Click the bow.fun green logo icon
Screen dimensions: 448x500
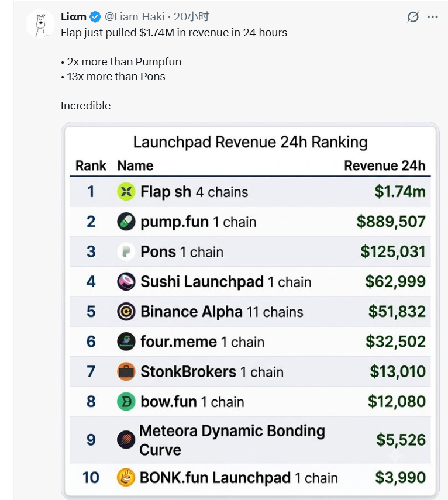126,402
